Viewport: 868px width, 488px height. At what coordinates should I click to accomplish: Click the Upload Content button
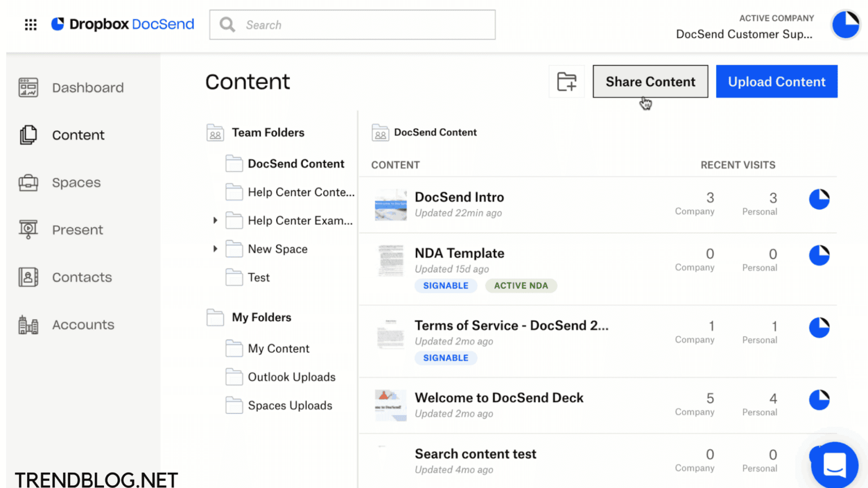click(776, 82)
